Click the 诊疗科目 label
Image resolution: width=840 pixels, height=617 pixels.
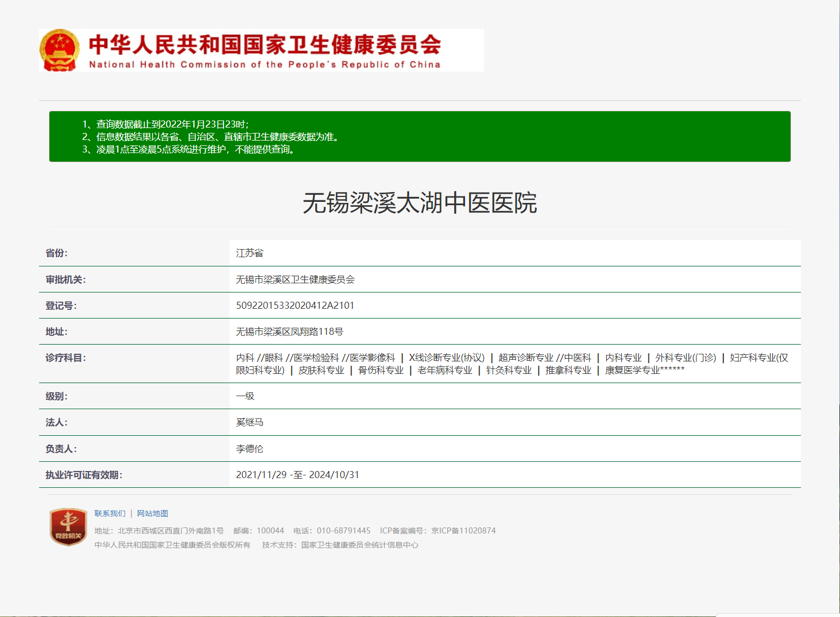[66, 358]
